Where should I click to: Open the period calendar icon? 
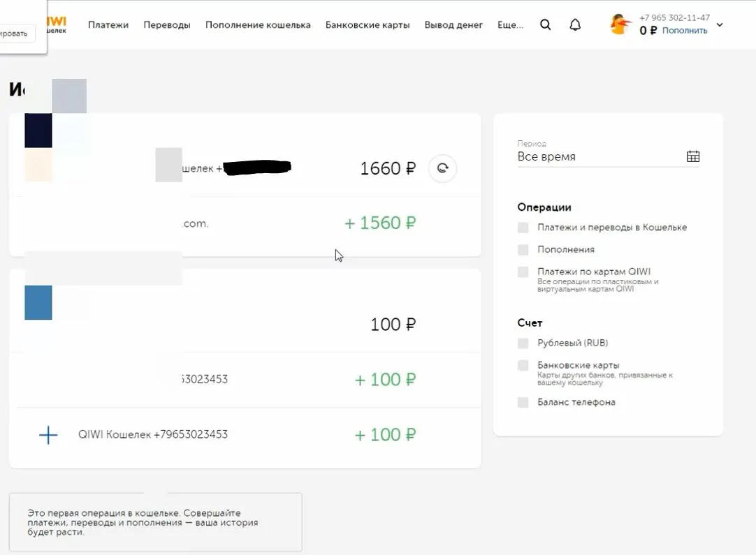[693, 156]
